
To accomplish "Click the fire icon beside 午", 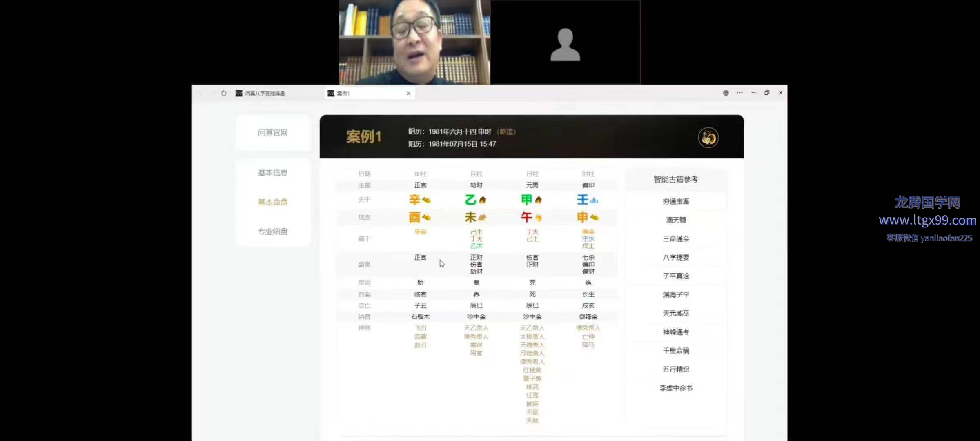I will coord(539,218).
